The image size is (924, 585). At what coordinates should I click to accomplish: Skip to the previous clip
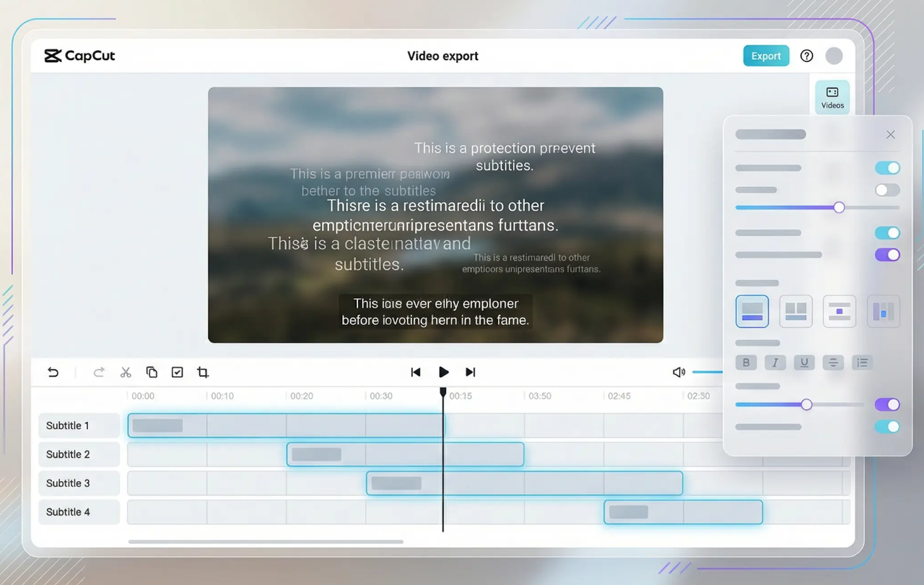pyautogui.click(x=416, y=372)
